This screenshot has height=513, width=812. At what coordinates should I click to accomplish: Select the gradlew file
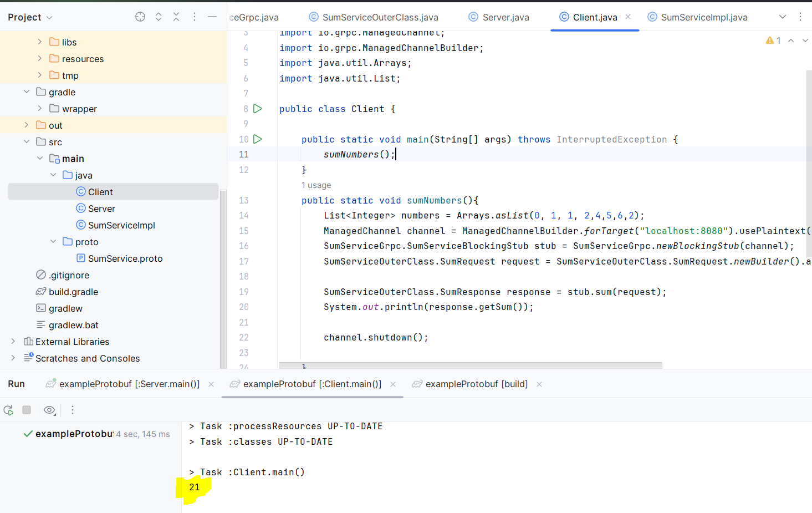point(59,308)
